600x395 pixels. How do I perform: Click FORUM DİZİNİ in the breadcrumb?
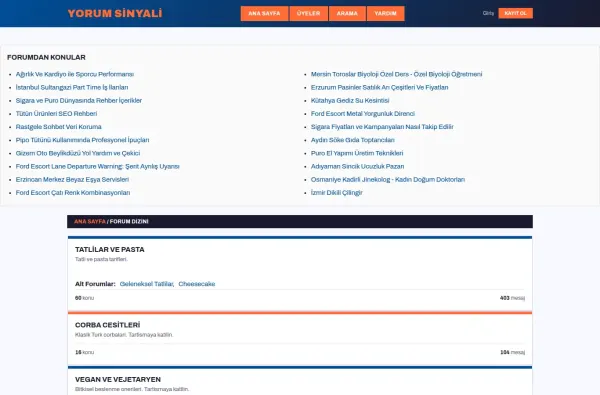click(x=129, y=222)
